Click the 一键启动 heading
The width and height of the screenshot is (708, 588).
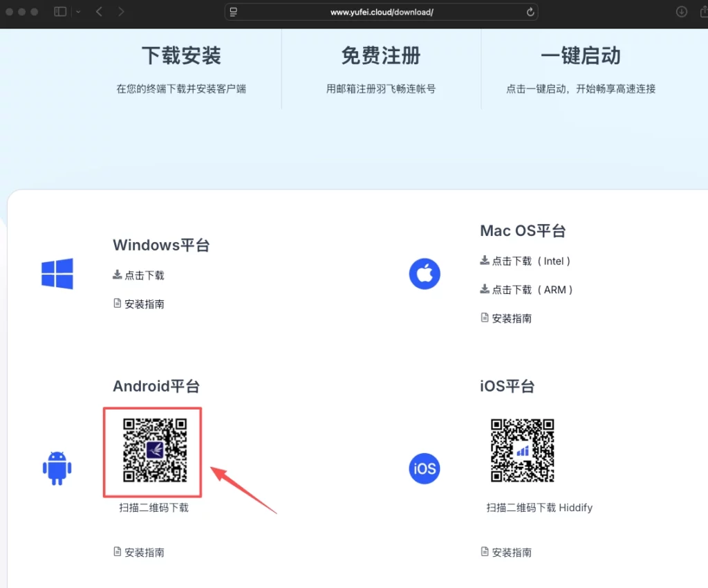(x=580, y=55)
